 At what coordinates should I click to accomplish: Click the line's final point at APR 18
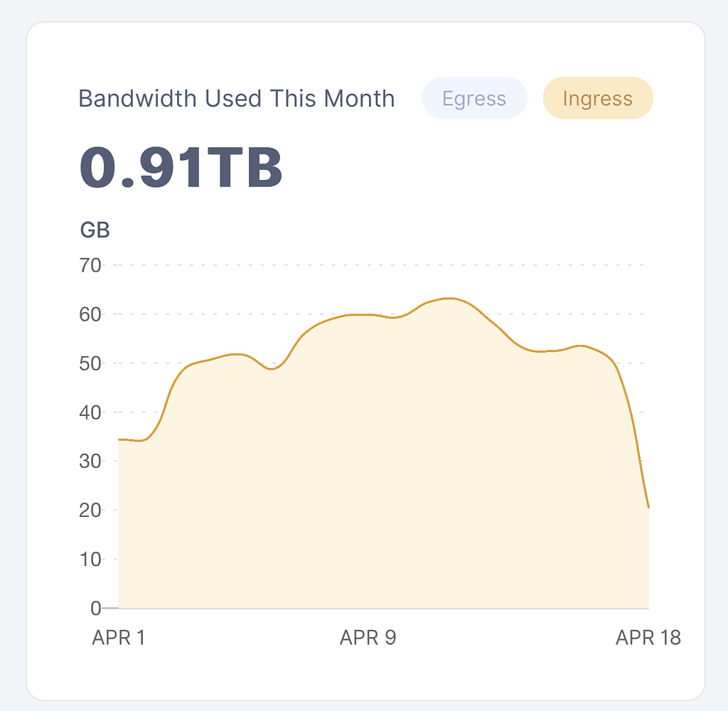tap(648, 508)
